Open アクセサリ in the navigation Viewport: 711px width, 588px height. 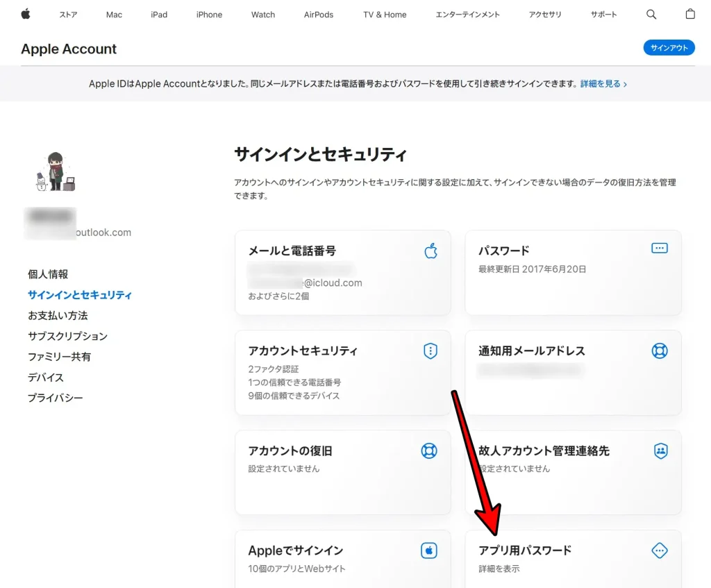coord(545,15)
